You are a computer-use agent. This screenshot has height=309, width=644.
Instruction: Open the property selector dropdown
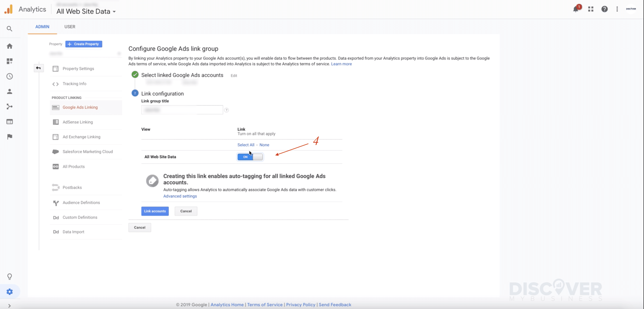pos(85,53)
